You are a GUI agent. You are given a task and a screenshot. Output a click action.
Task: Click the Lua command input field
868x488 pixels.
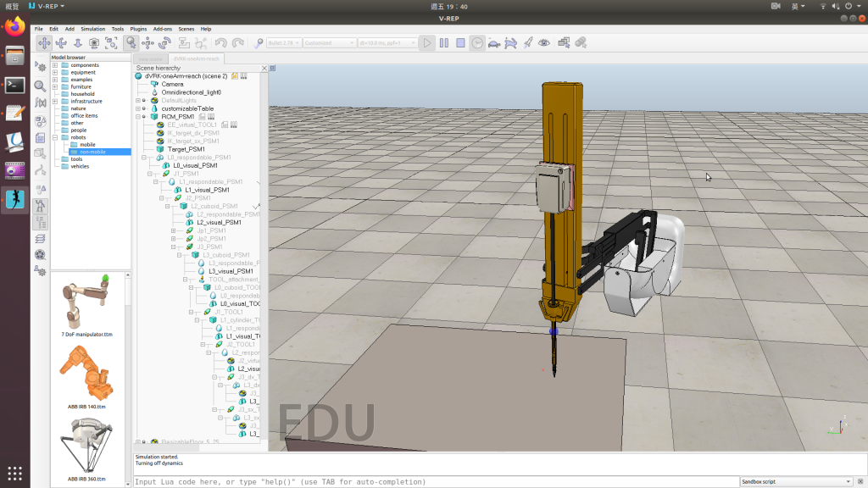(436, 482)
